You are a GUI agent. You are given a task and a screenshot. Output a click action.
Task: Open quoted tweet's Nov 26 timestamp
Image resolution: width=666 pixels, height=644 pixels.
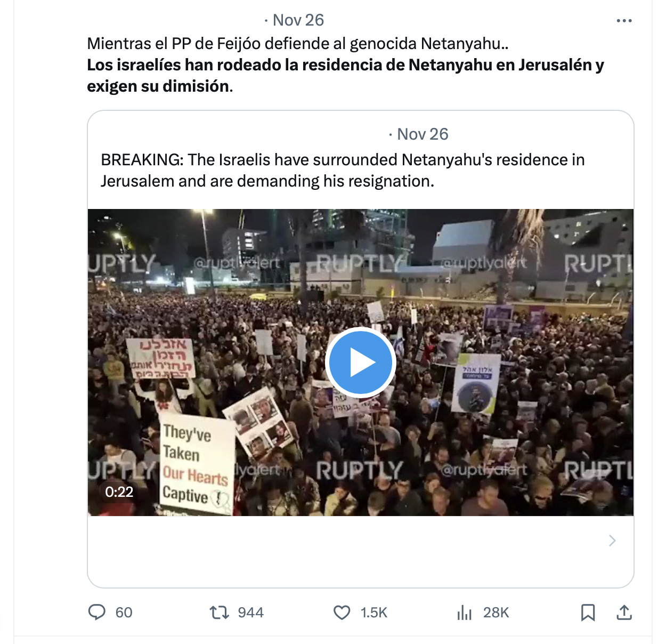423,134
